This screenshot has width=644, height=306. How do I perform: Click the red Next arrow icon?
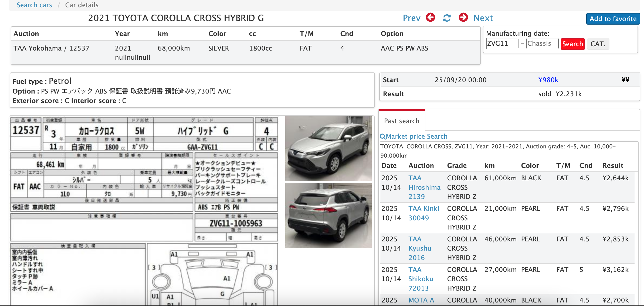[463, 18]
